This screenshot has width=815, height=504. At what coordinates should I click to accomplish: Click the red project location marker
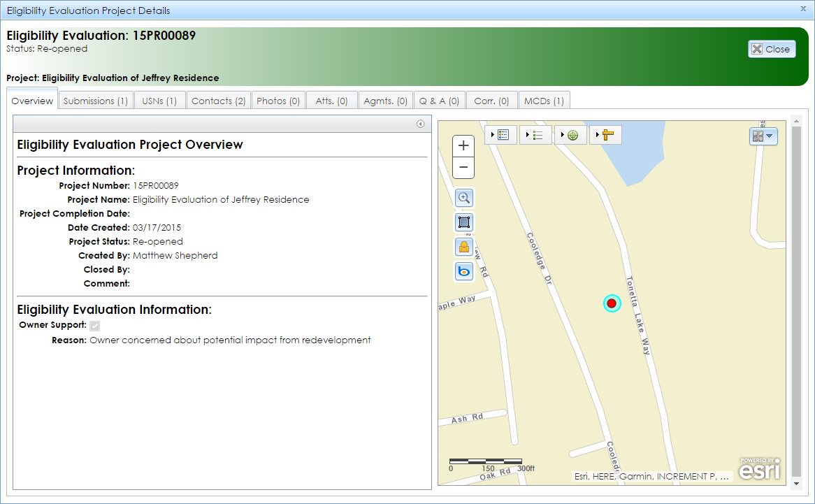coord(612,303)
